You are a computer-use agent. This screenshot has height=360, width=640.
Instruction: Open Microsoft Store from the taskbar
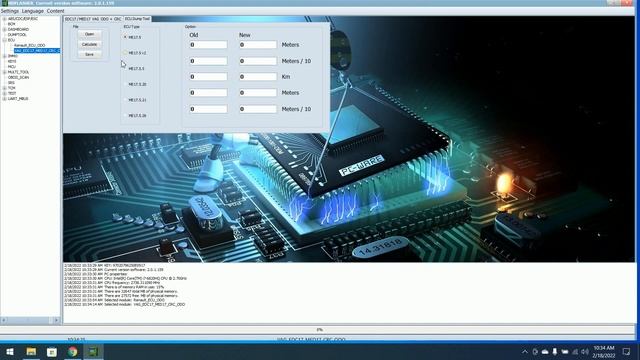[52, 352]
